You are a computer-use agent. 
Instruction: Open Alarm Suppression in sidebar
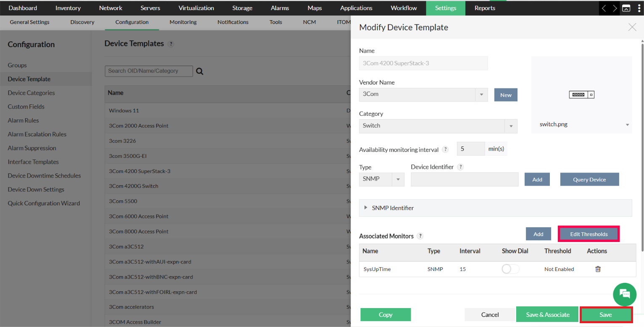point(32,148)
